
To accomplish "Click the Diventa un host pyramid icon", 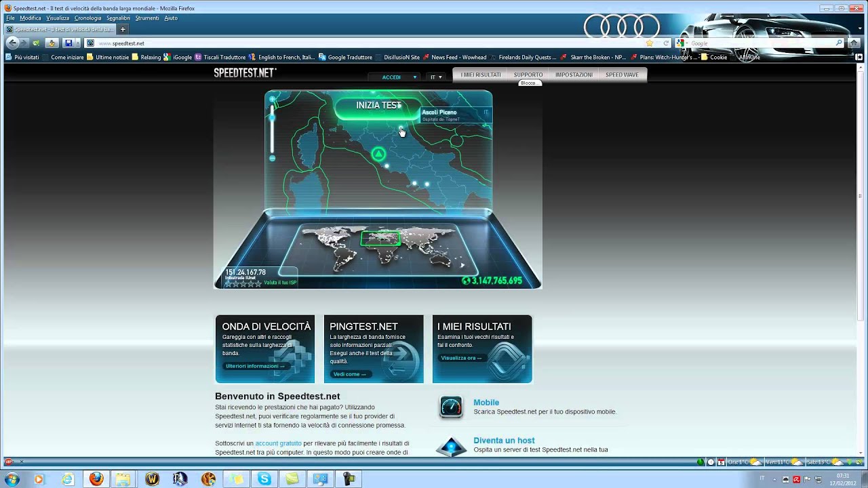I will click(451, 446).
